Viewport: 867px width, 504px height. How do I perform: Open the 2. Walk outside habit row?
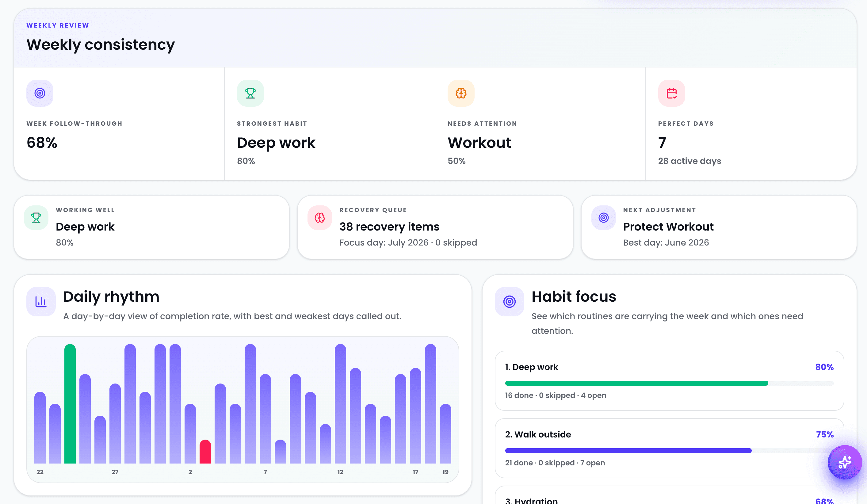[x=669, y=448]
